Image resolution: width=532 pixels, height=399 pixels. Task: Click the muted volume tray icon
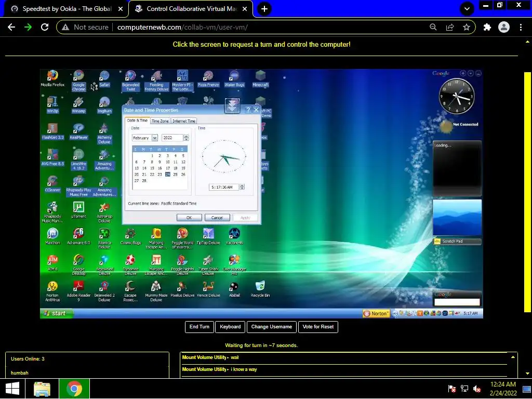tap(477, 389)
